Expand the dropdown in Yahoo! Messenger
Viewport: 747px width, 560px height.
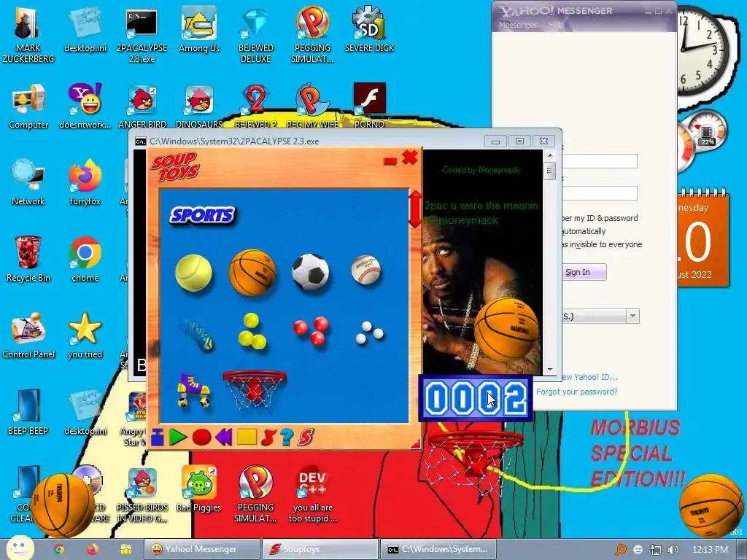pos(632,316)
